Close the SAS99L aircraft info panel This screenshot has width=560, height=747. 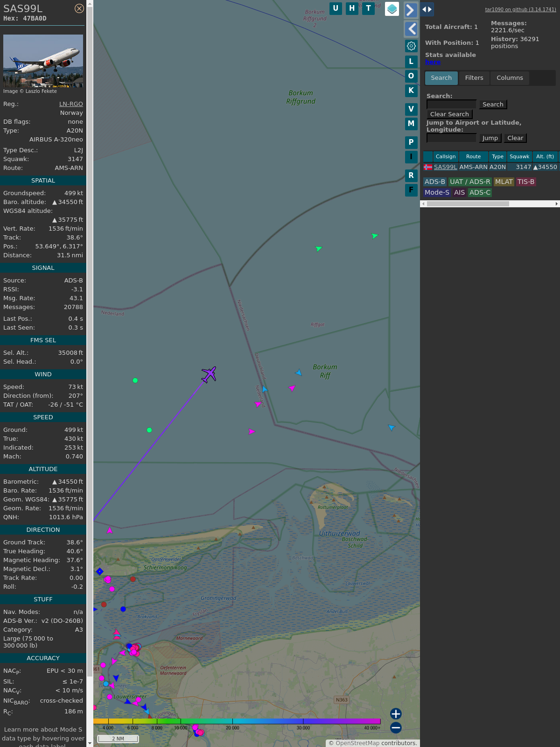[x=79, y=8]
